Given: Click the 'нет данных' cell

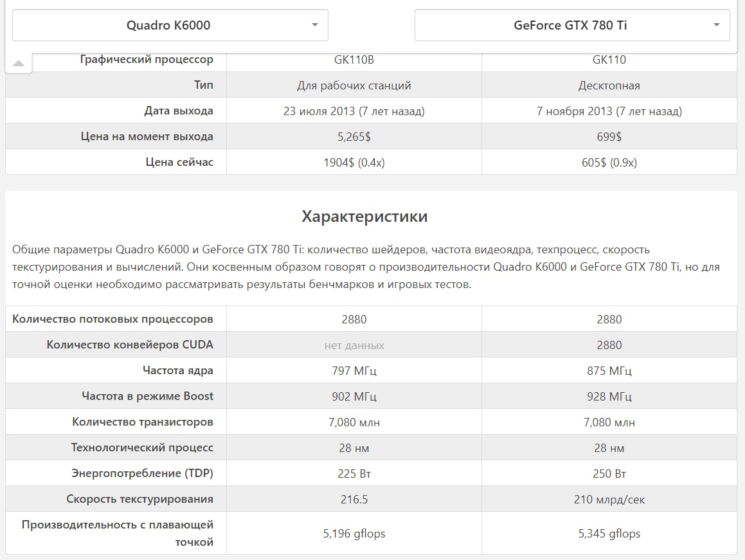Looking at the screenshot, I should pos(354,346).
